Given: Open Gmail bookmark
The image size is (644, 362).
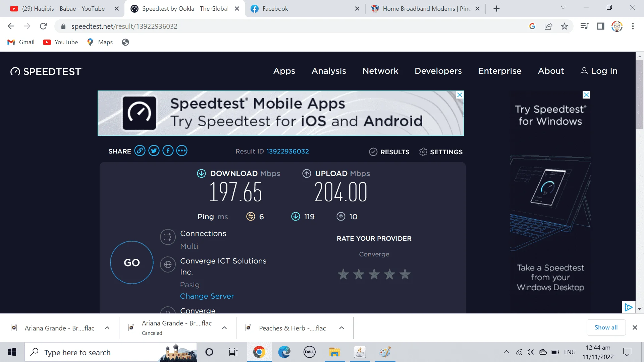Looking at the screenshot, I should tap(21, 42).
